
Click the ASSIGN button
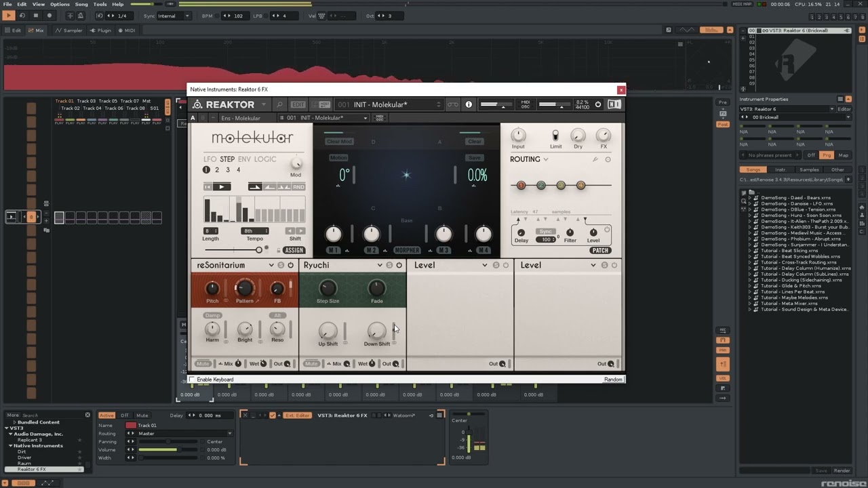[294, 250]
